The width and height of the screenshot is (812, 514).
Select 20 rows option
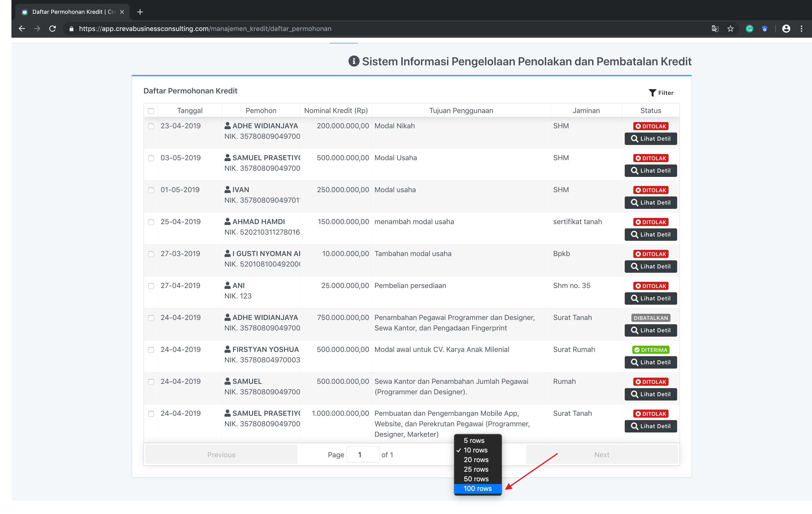coord(478,460)
